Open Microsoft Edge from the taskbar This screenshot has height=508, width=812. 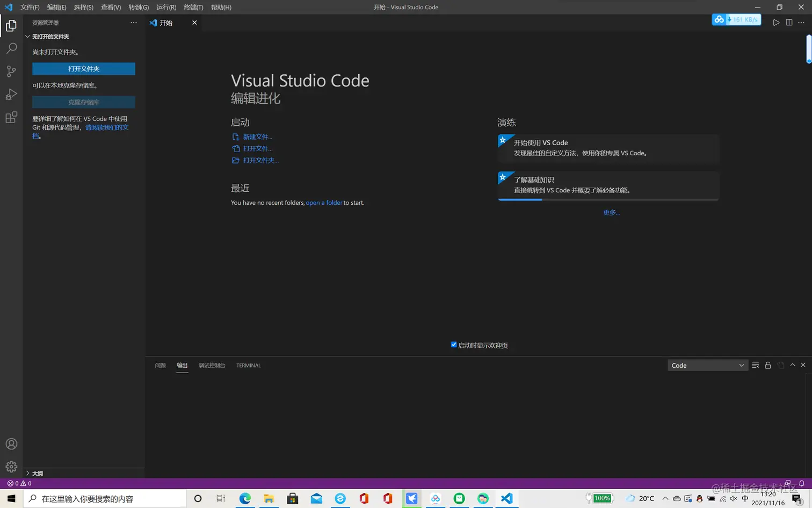pyautogui.click(x=245, y=498)
